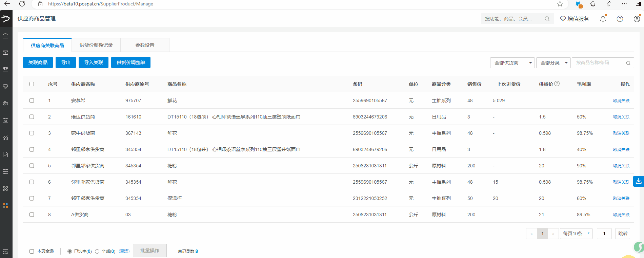Click barcode 2312221053252 cell
The height and width of the screenshot is (258, 644).
[370, 198]
